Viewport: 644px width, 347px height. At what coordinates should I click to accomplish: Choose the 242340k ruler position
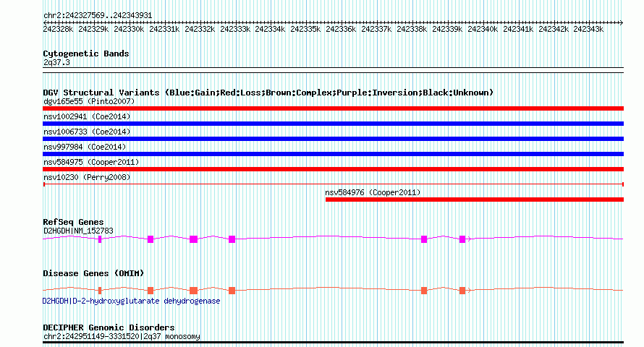pyautogui.click(x=483, y=29)
